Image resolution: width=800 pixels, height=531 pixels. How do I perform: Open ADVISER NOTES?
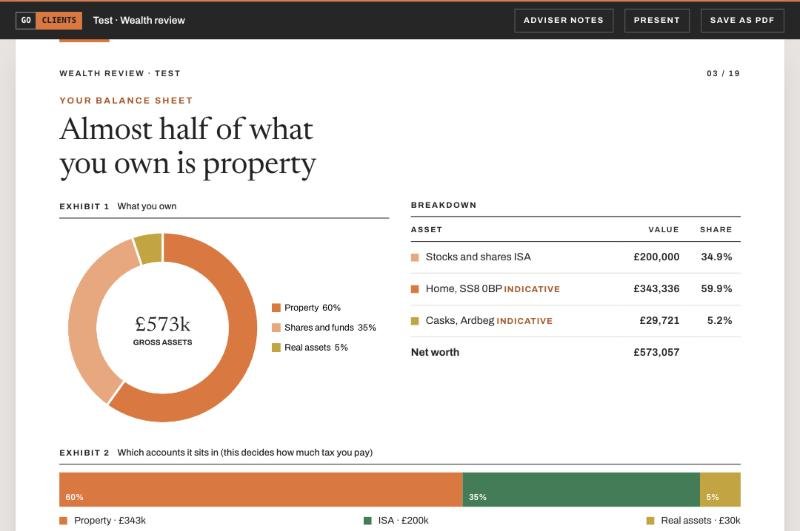[563, 20]
